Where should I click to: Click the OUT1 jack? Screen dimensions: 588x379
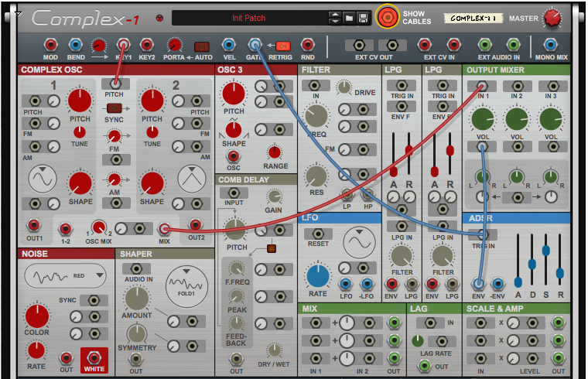pyautogui.click(x=34, y=225)
